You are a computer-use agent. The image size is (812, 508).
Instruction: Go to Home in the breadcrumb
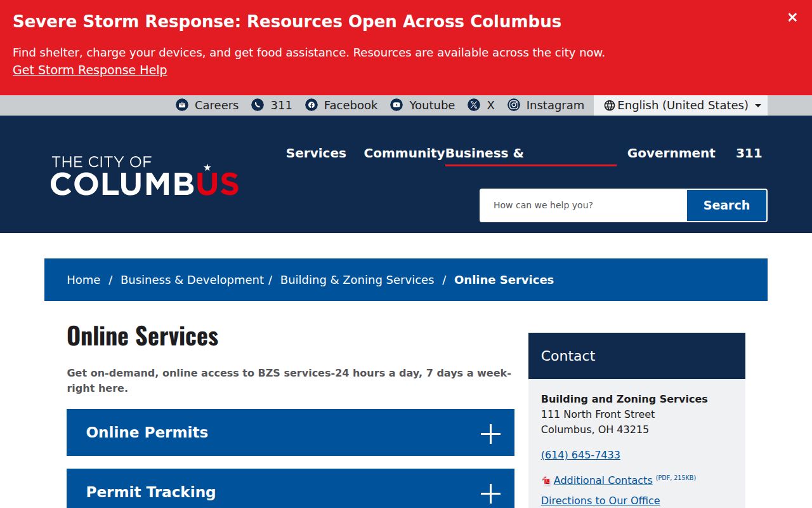click(84, 280)
